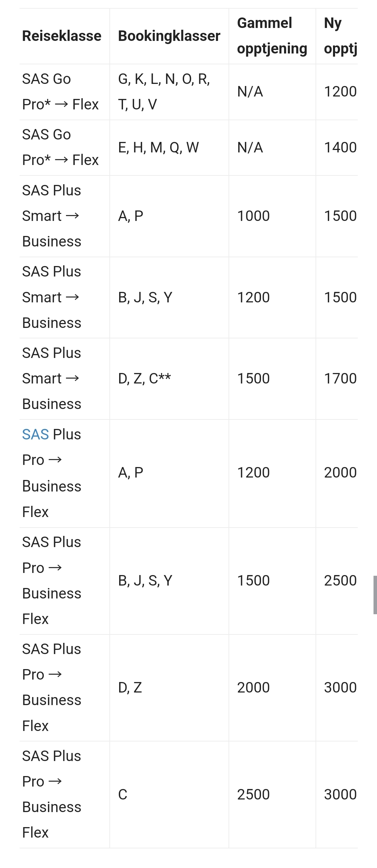This screenshot has height=868, width=377.
Task: Click the 1700 new earning value
Action: [340, 379]
